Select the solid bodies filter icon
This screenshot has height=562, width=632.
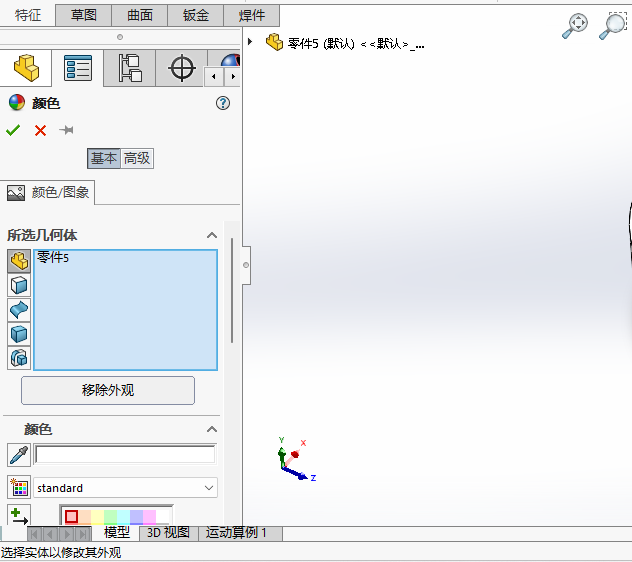[x=19, y=334]
